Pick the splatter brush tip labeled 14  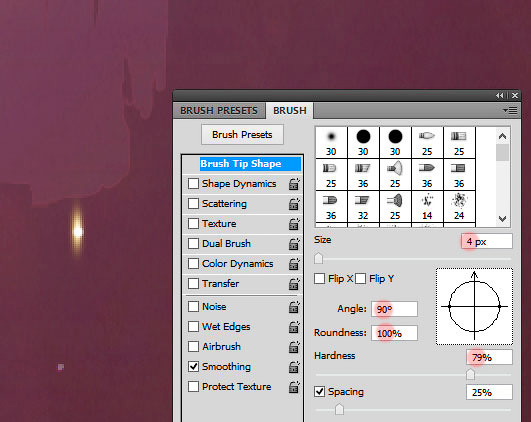click(x=427, y=206)
